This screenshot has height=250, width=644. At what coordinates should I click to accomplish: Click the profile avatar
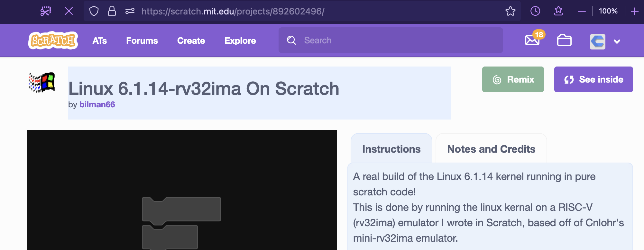coord(597,41)
